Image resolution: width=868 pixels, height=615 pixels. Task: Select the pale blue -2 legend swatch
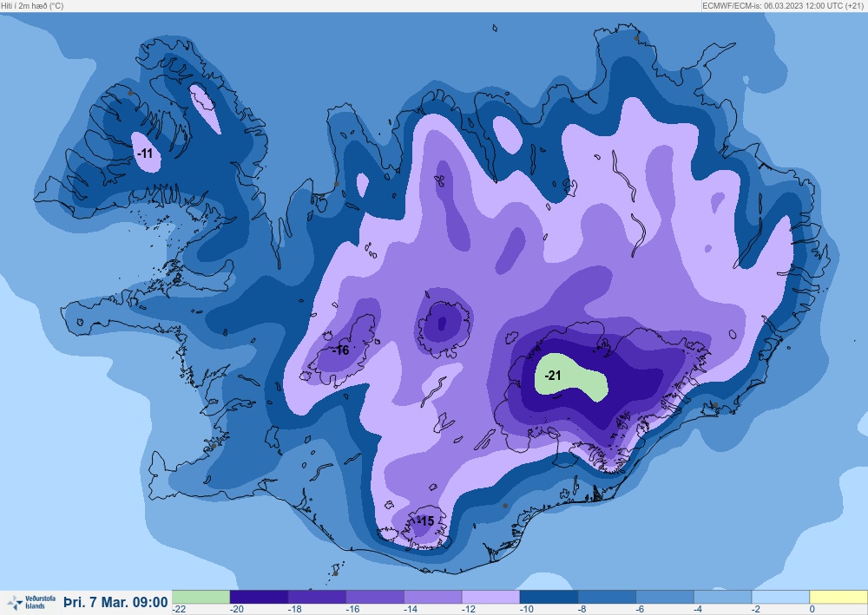[781, 597]
